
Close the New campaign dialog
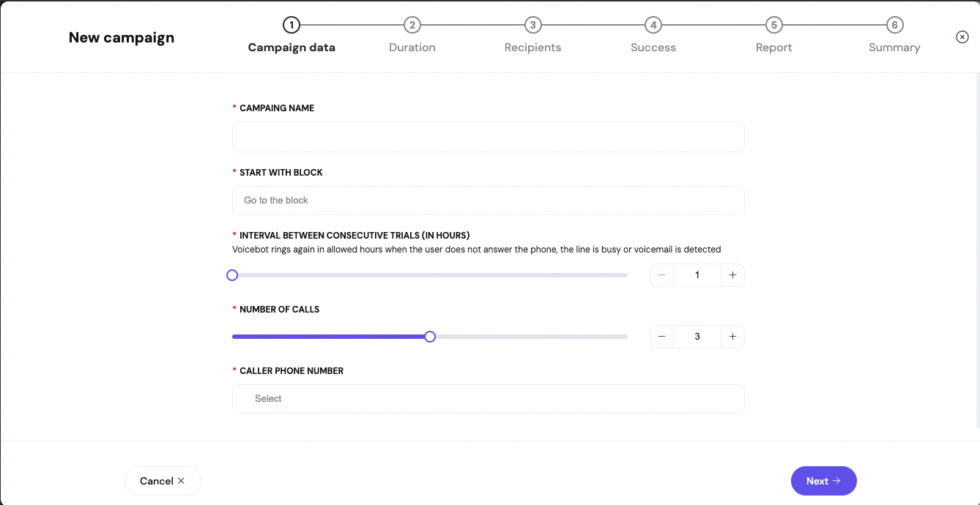pyautogui.click(x=962, y=37)
